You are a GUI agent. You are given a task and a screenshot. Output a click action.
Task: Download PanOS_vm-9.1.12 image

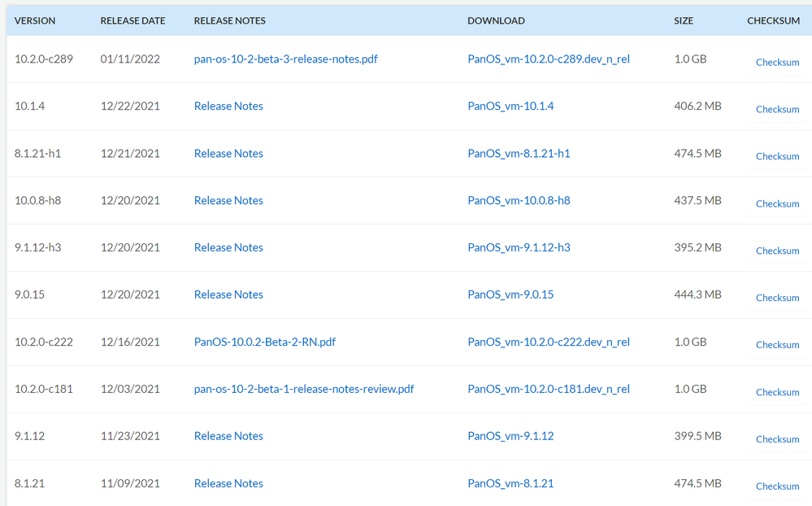point(510,437)
